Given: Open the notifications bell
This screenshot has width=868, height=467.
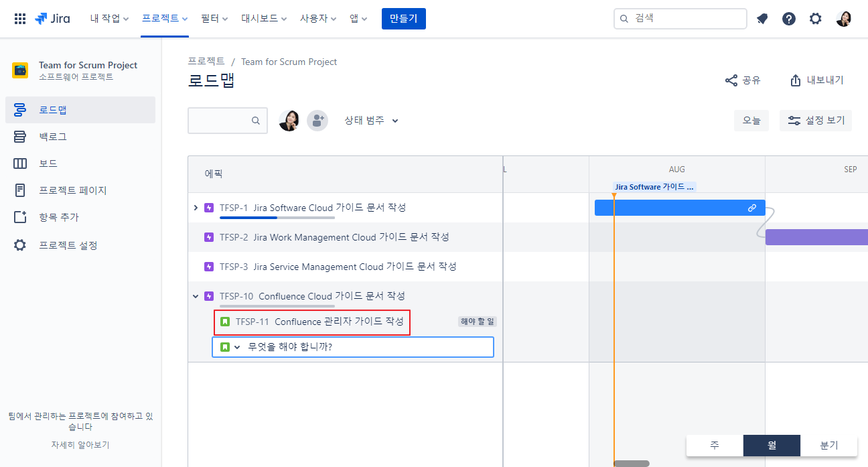Looking at the screenshot, I should pos(762,19).
